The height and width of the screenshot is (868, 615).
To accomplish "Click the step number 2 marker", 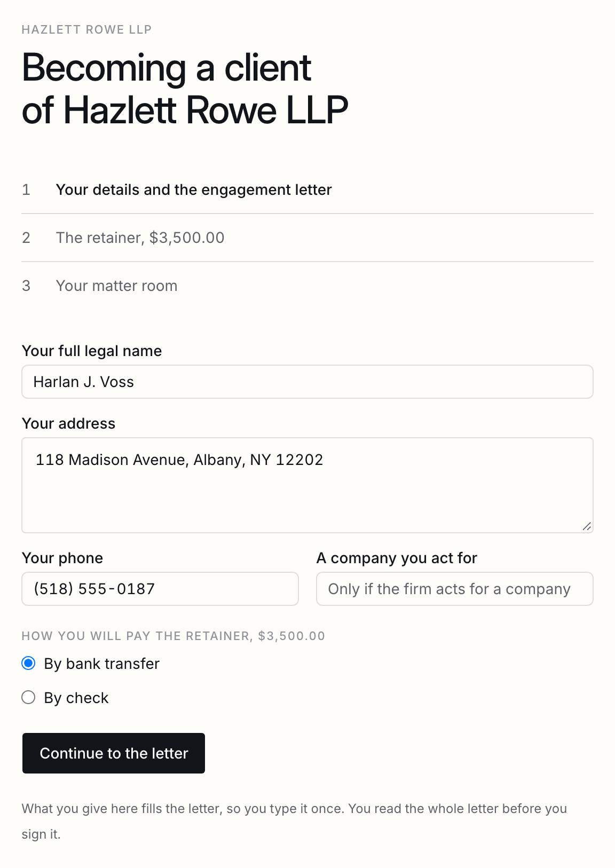I will point(26,238).
